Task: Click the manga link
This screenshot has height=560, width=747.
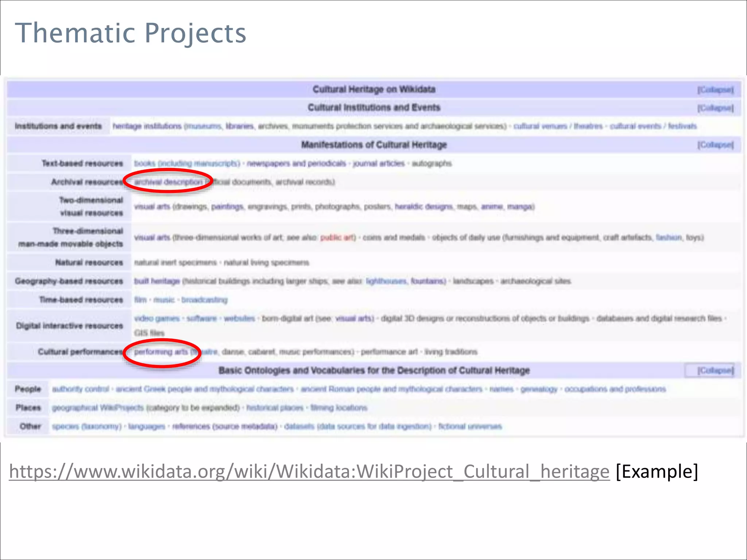Action: (x=520, y=207)
